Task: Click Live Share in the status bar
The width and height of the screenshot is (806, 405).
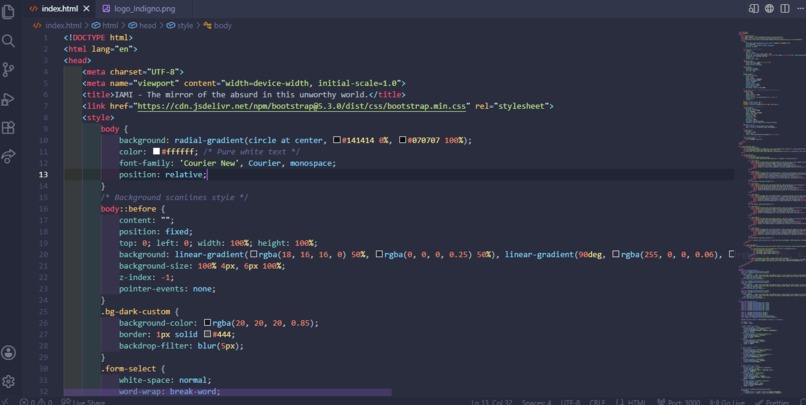Action: pyautogui.click(x=83, y=402)
